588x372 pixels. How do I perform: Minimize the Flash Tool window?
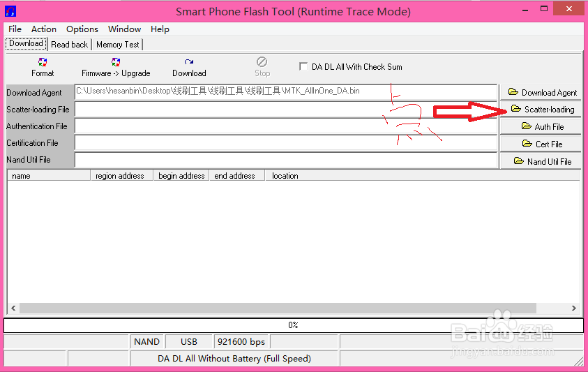point(525,10)
